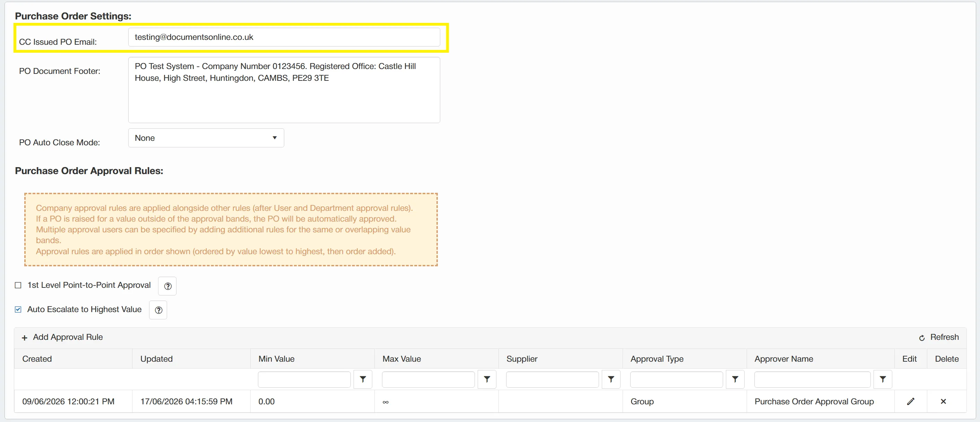Viewport: 980px width, 422px height.
Task: Click the Approval Type filter text box
Action: click(x=676, y=379)
